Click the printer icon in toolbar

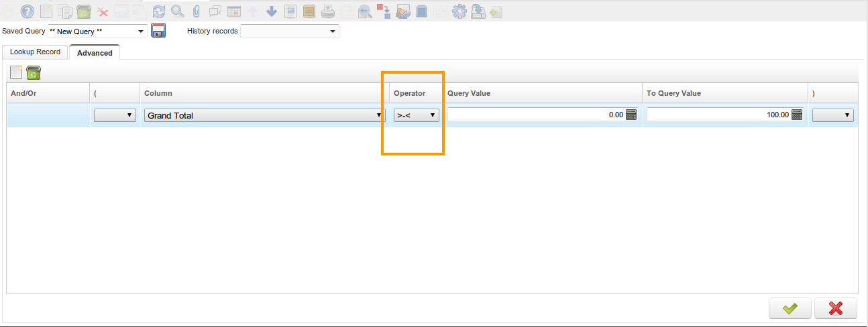[x=328, y=11]
